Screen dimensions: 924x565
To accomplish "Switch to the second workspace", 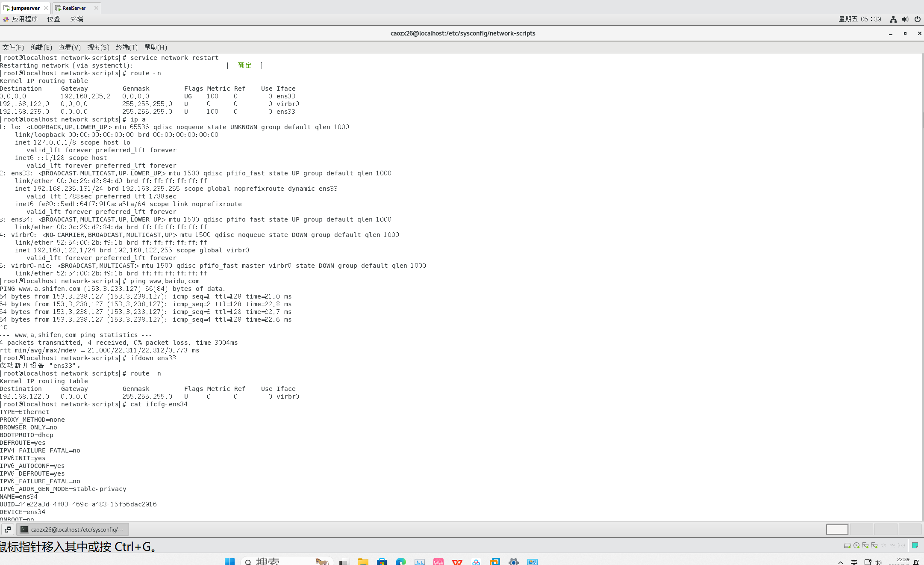I will (x=861, y=530).
